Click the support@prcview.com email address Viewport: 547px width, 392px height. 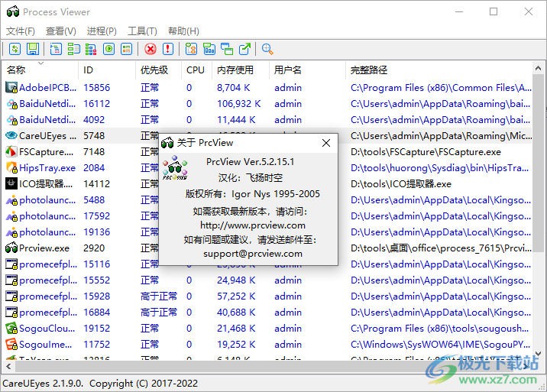(253, 254)
